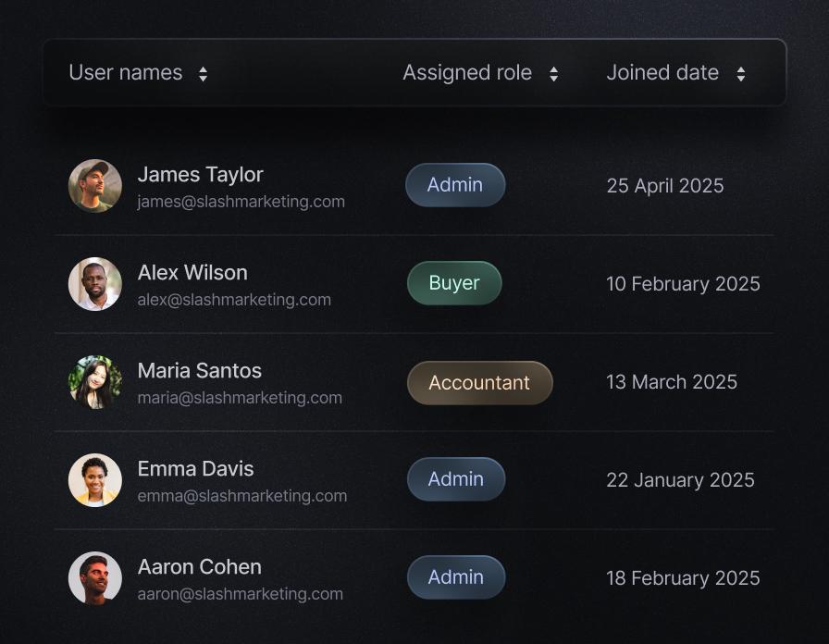Click the sort arrows beside User names
Viewport: 829px width, 644px height.
point(203,74)
